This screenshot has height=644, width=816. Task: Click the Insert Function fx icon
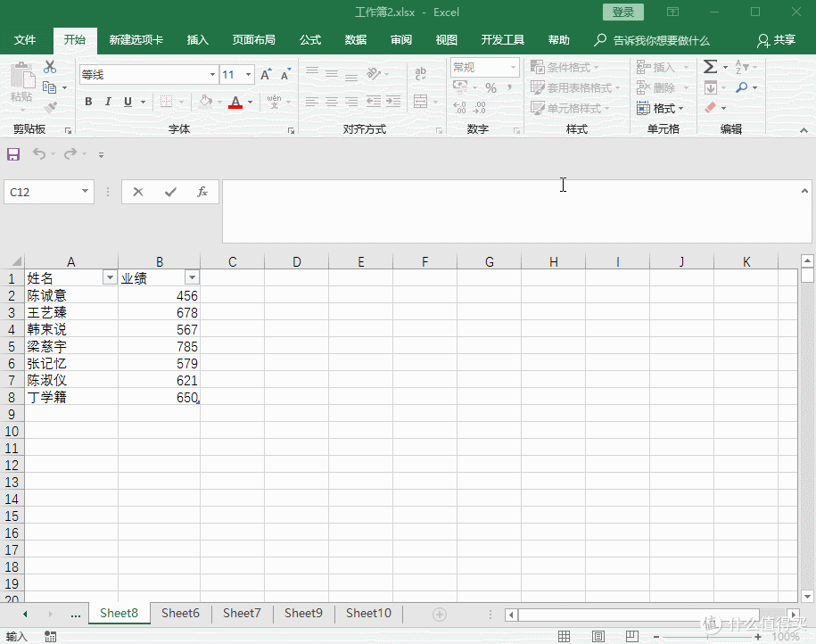202,192
